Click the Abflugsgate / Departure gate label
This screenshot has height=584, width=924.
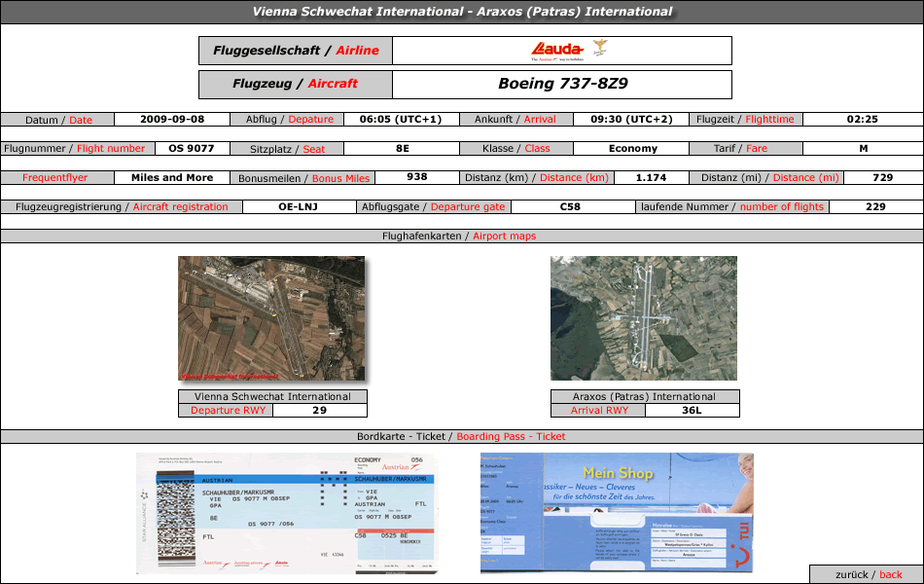tap(433, 207)
